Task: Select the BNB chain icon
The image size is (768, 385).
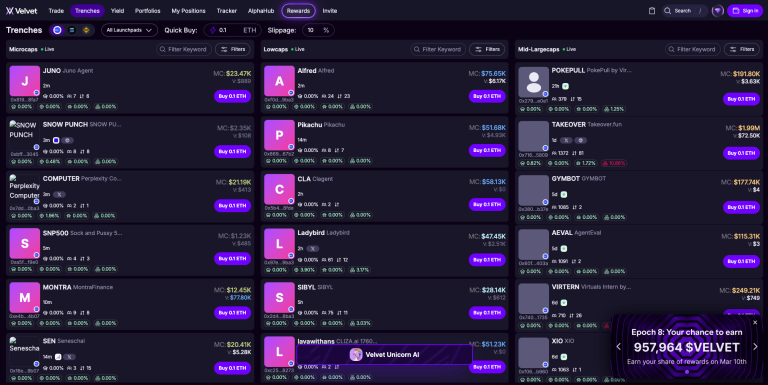Action: [x=86, y=30]
